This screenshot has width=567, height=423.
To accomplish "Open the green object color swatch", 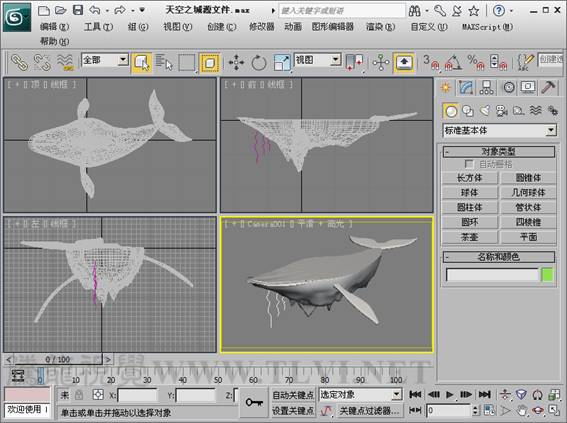I will 547,275.
